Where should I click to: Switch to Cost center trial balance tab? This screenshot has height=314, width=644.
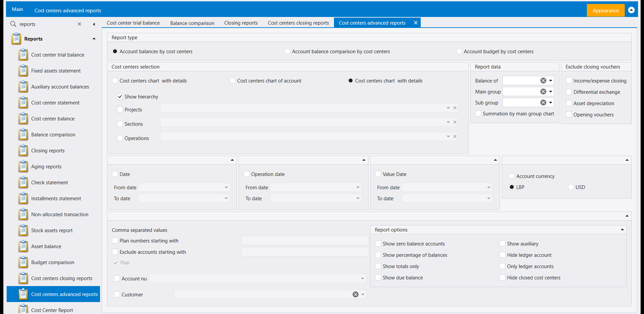click(133, 23)
